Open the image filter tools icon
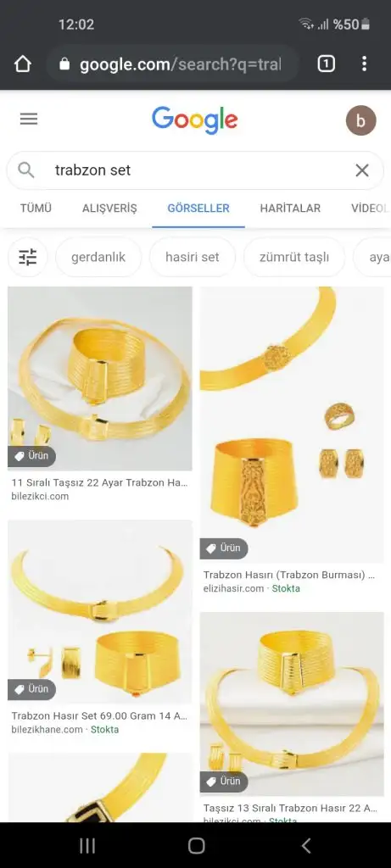This screenshot has width=391, height=868. point(28,257)
